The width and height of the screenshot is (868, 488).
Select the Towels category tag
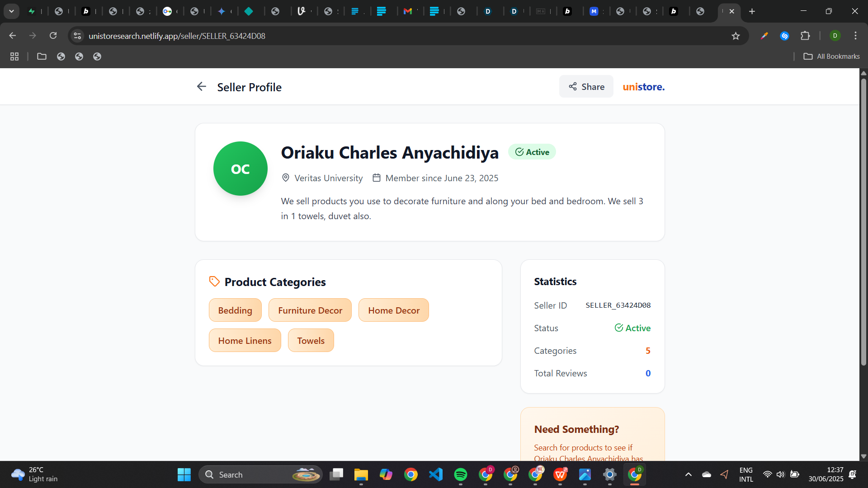point(311,341)
